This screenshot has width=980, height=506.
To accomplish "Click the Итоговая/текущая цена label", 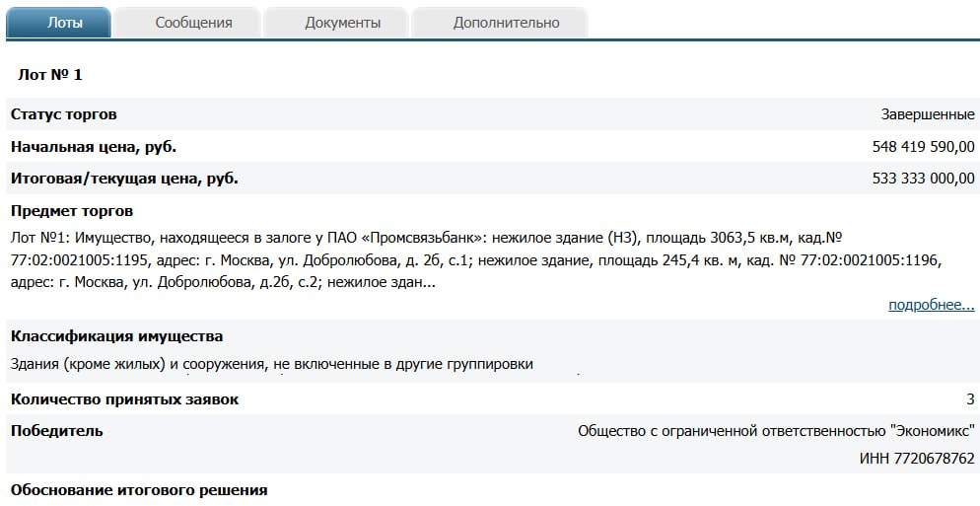I will pos(124,179).
